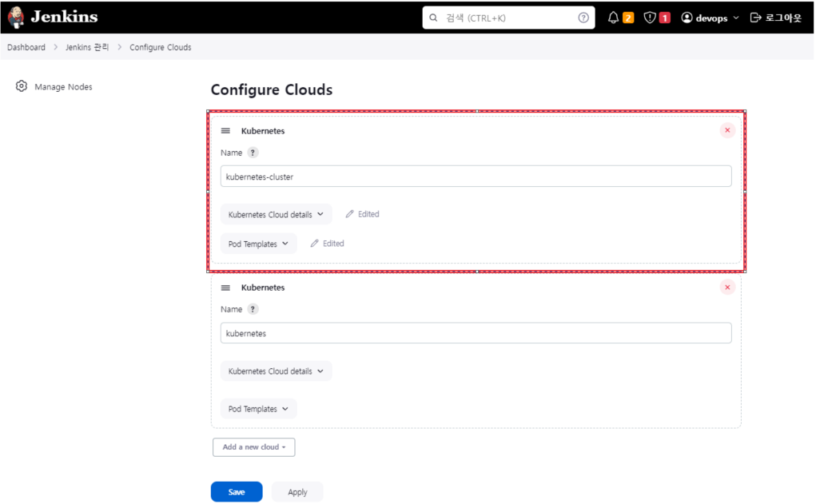Screen dimensions: 816x504
Task: Click the logout arrow icon
Action: click(755, 18)
